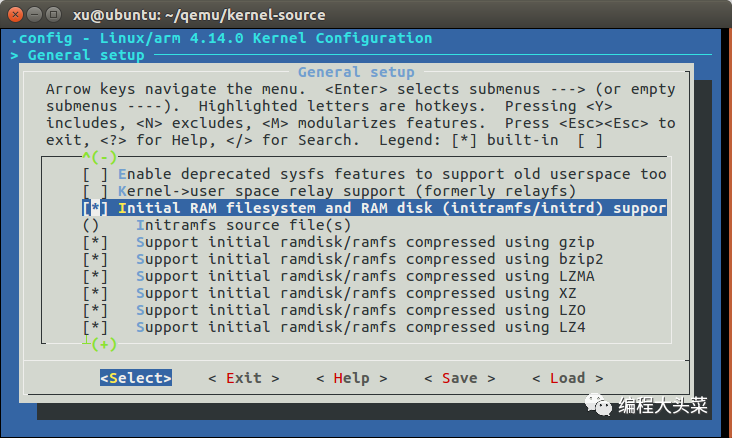Open the Initramfs source file(s) value field
This screenshot has height=438, width=732.
pyautogui.click(x=91, y=225)
